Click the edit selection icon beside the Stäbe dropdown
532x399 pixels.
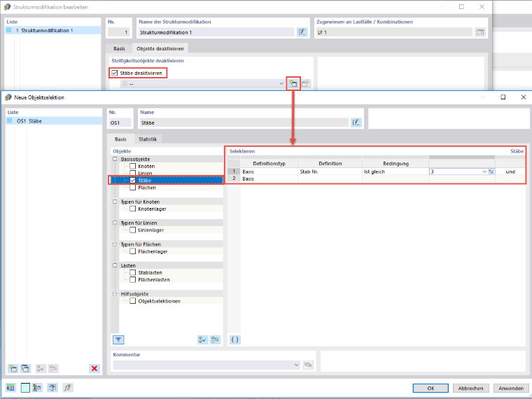tap(306, 83)
